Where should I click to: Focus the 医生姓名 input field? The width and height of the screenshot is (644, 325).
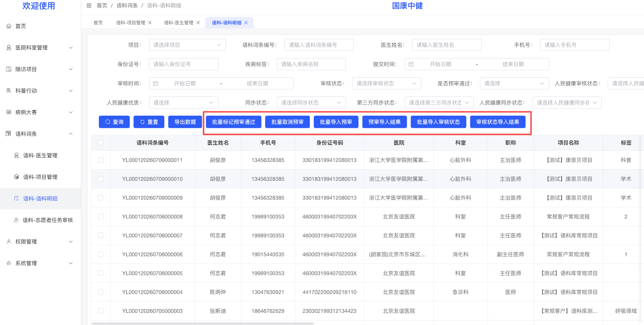[x=447, y=45]
